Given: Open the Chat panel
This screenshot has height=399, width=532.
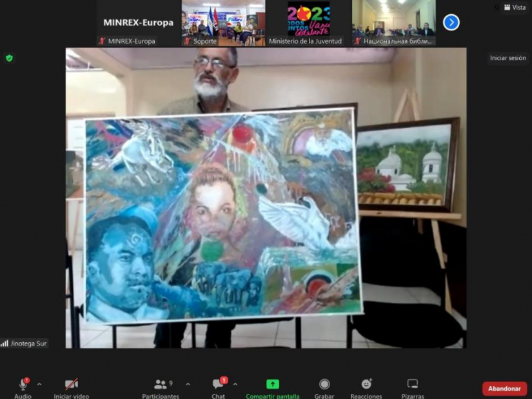Looking at the screenshot, I should tap(218, 388).
